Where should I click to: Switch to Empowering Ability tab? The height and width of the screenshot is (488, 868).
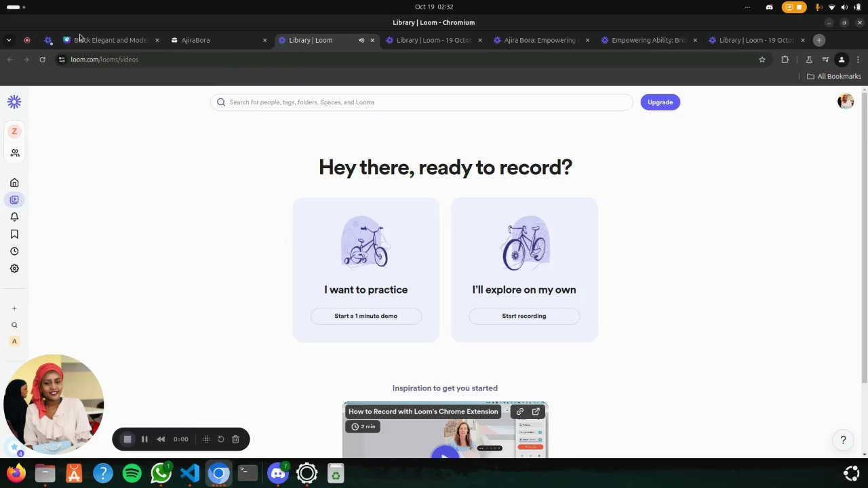(x=648, y=40)
